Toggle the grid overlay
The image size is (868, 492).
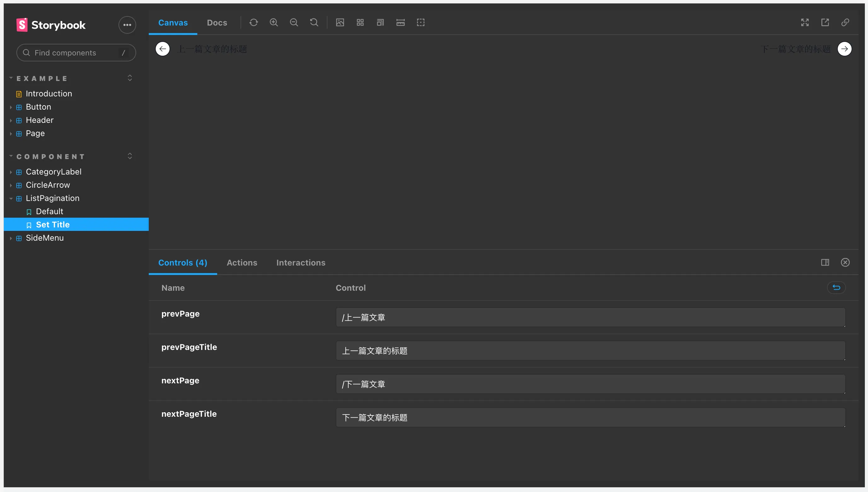pyautogui.click(x=360, y=23)
